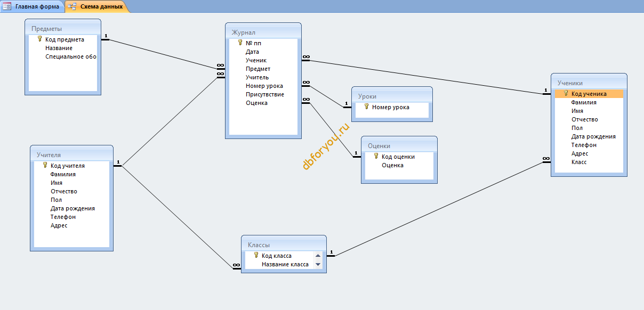The width and height of the screenshot is (644, 310).
Task: Click the key icon beside № пп
Action: 240,43
